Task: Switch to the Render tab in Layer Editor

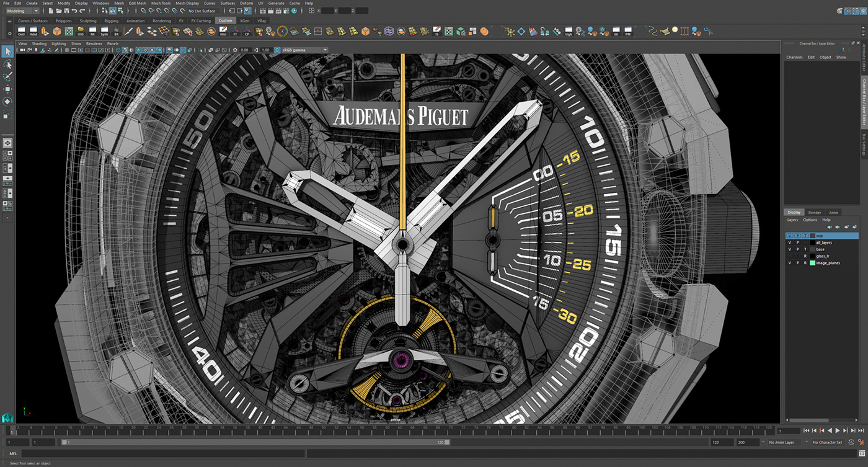Action: coord(814,212)
